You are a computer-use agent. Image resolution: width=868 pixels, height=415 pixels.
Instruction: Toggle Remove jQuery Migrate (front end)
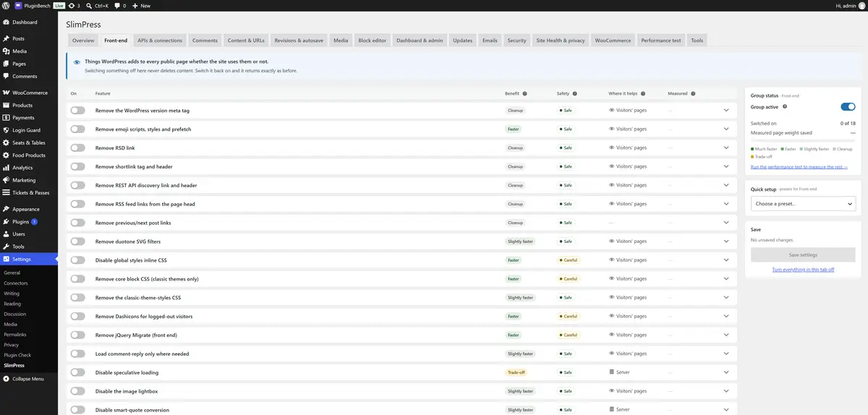coord(77,335)
